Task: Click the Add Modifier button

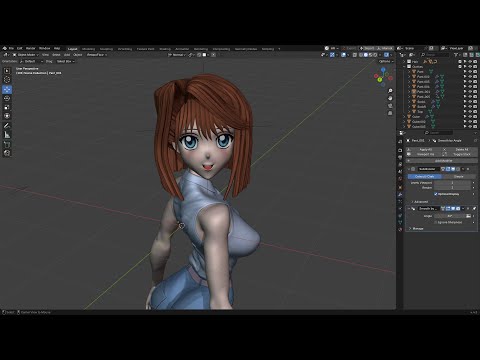Action: pyautogui.click(x=443, y=161)
